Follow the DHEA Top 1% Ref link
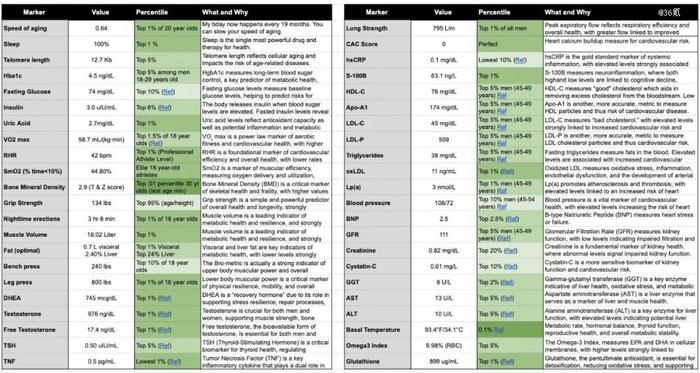The image size is (700, 373). click(x=165, y=298)
